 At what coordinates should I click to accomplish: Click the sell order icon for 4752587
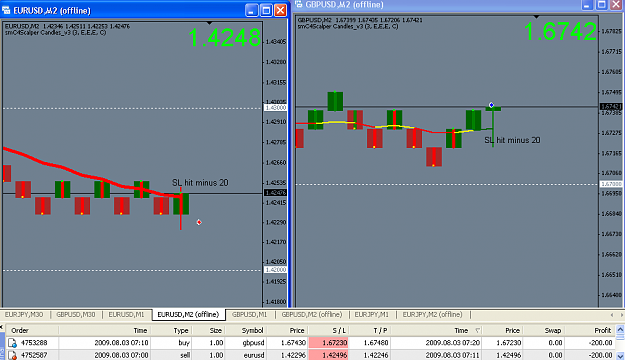pyautogui.click(x=12, y=355)
